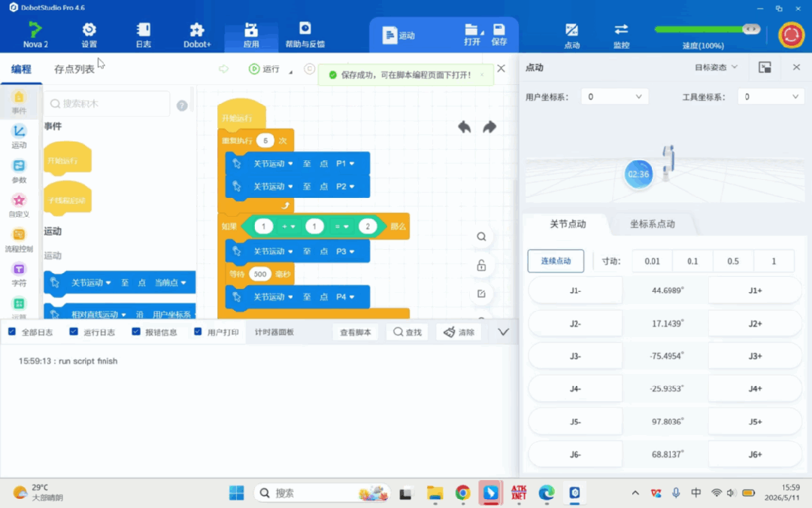Toggle the 报错信息 checkbox
812x508 pixels.
(x=135, y=331)
